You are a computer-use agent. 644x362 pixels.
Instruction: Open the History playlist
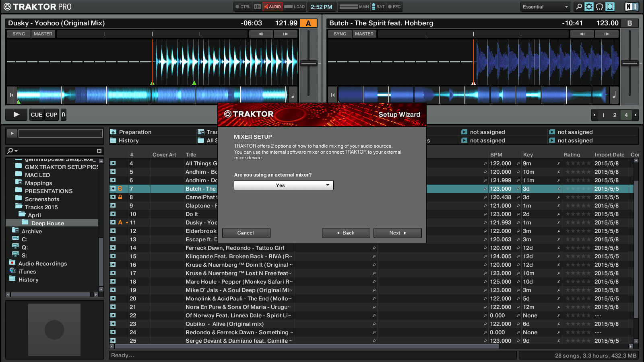click(x=128, y=140)
